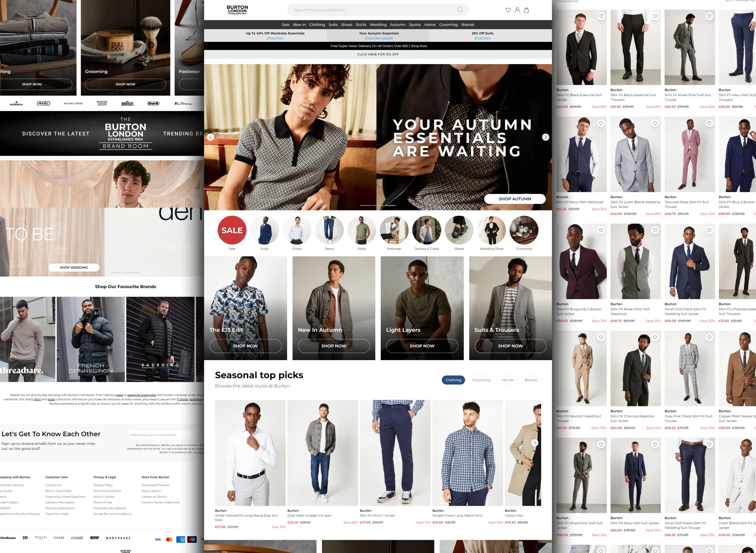Select the red SALE circle icon
Screen dimensions: 756x553
(x=232, y=230)
